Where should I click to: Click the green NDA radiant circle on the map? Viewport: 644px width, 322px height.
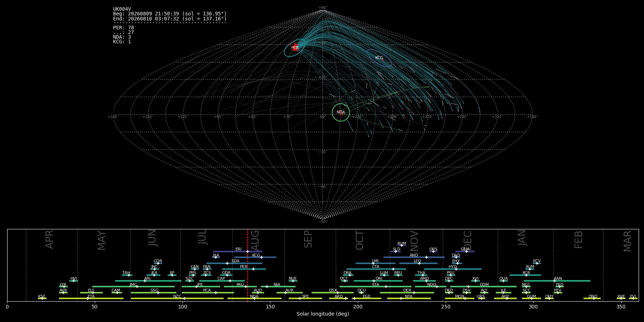(x=341, y=112)
